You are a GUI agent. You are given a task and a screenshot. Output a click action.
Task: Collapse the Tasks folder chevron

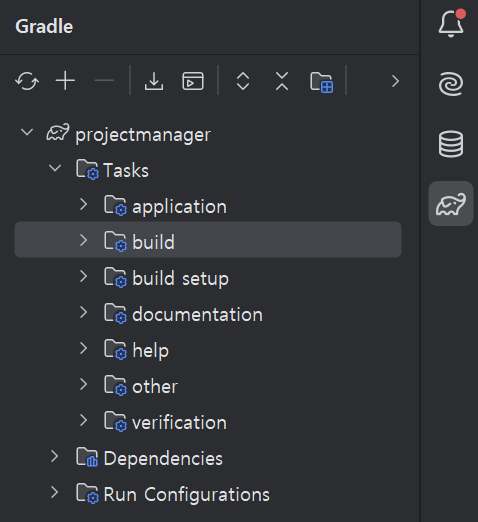[x=55, y=168]
